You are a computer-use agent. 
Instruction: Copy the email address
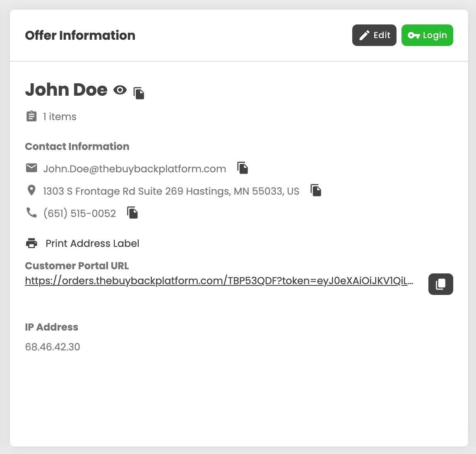click(243, 168)
